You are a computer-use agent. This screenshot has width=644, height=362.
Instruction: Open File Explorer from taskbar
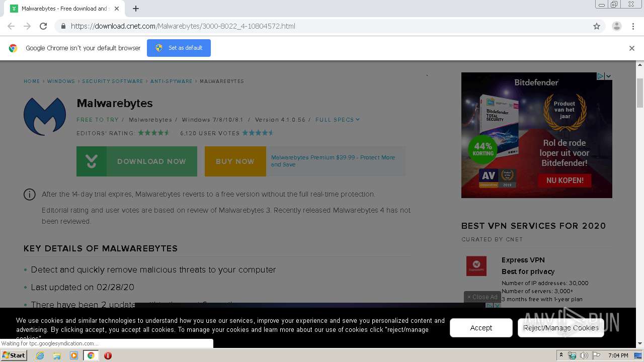pyautogui.click(x=57, y=355)
